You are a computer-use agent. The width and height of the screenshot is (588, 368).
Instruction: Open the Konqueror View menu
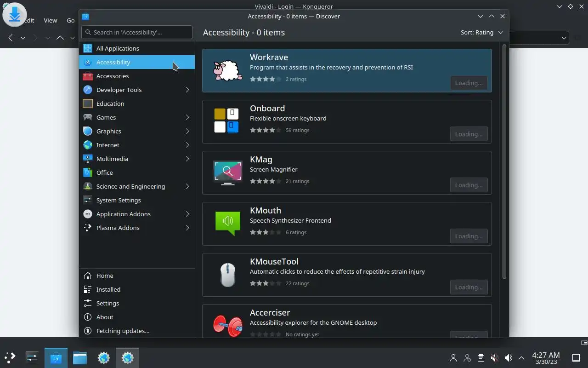(51, 20)
